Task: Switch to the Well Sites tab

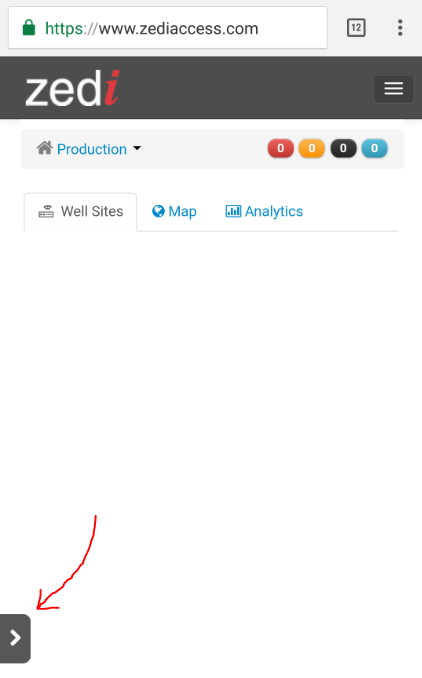Action: [x=80, y=212]
